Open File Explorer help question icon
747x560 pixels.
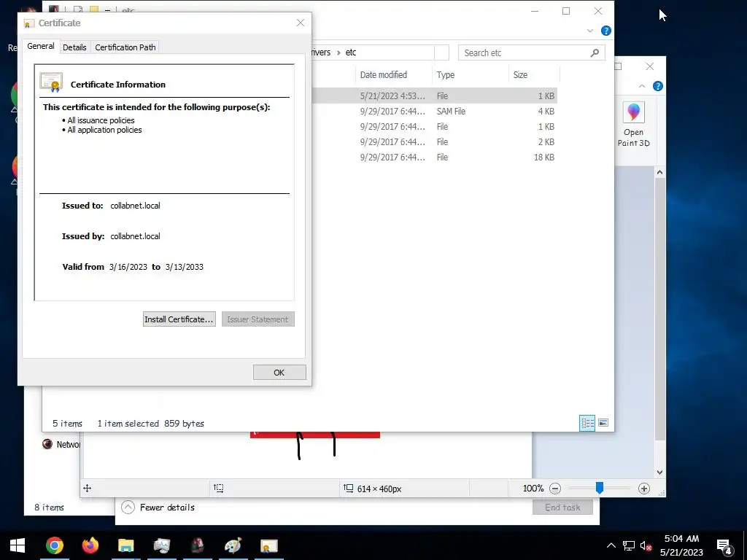point(606,31)
